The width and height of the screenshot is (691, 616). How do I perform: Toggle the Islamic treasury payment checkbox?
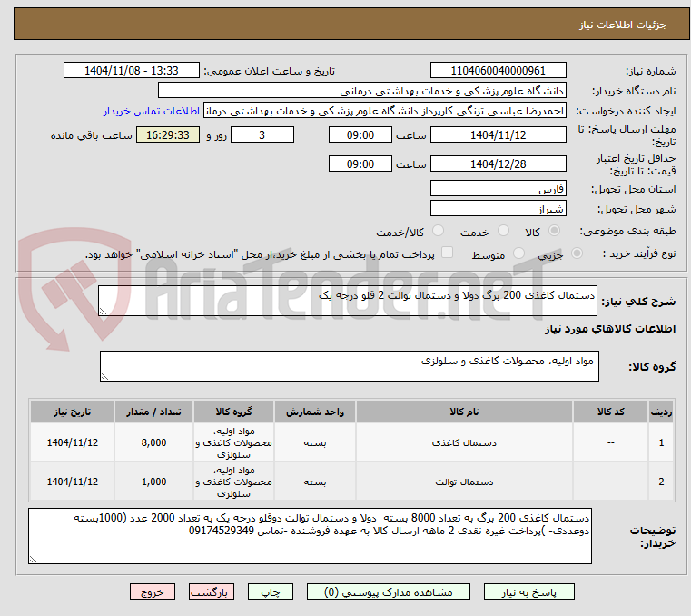(448, 253)
